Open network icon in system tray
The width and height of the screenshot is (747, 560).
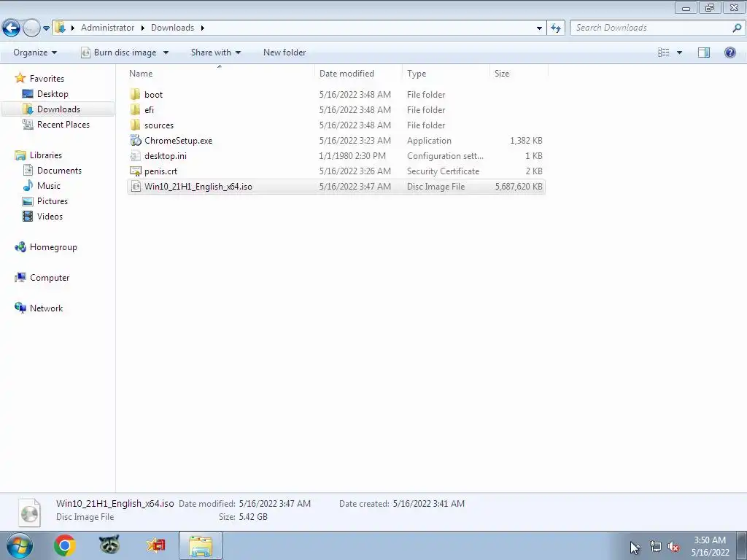[656, 547]
